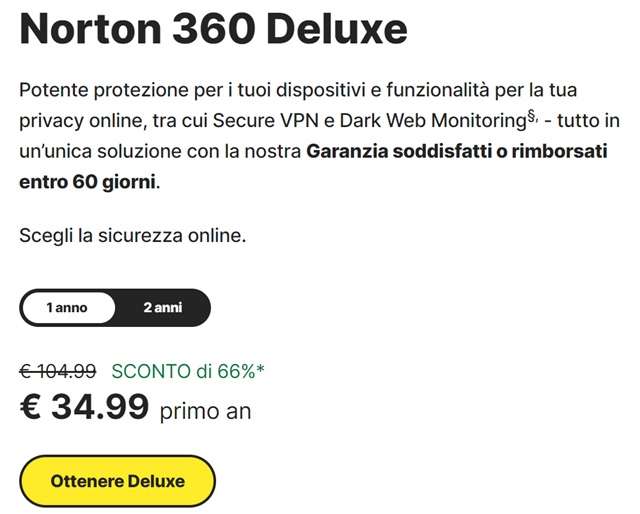Click the primo an text beside the price
This screenshot has width=640, height=514.
[x=205, y=410]
